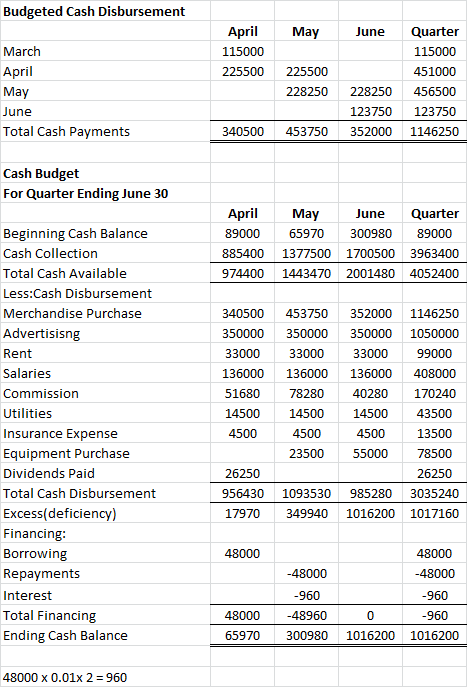Image resolution: width=467 pixels, height=687 pixels.
Task: Select the 956430 April total disbursement cell
Action: [242, 493]
